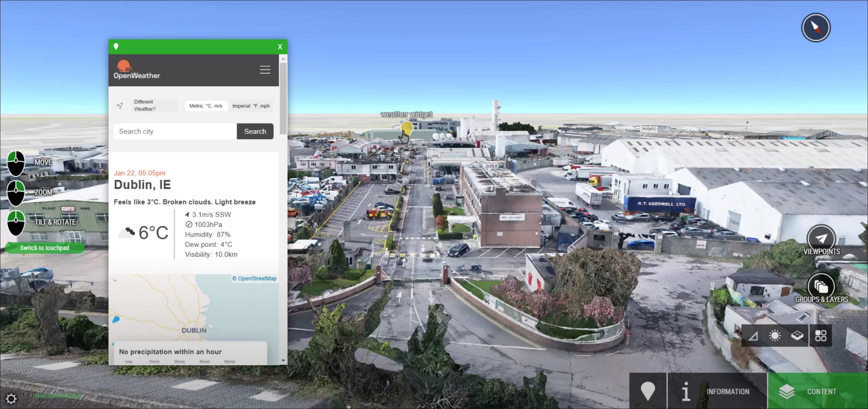Click the popup scrollbar down arrow
Image resolution: width=868 pixels, height=409 pixels.
283,361
